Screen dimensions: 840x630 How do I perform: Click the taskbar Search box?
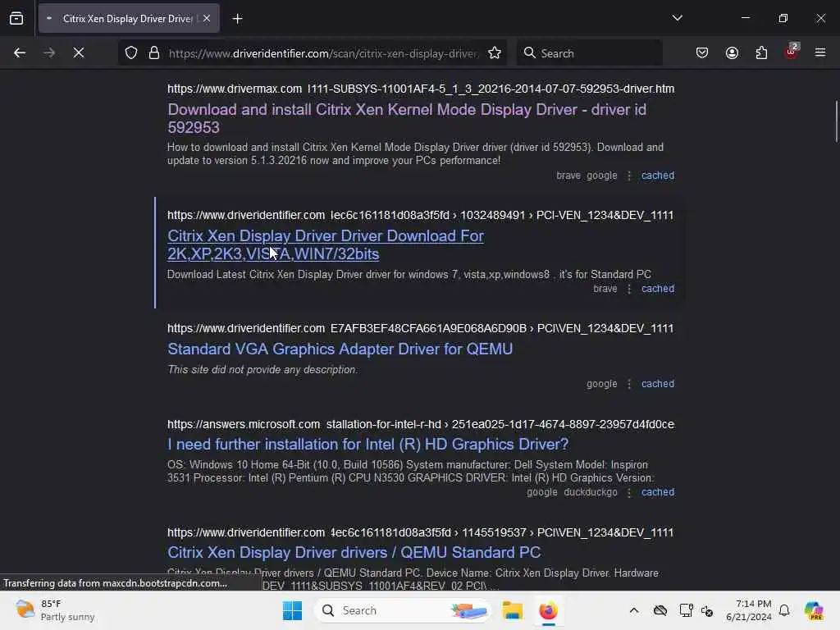pyautogui.click(x=403, y=610)
